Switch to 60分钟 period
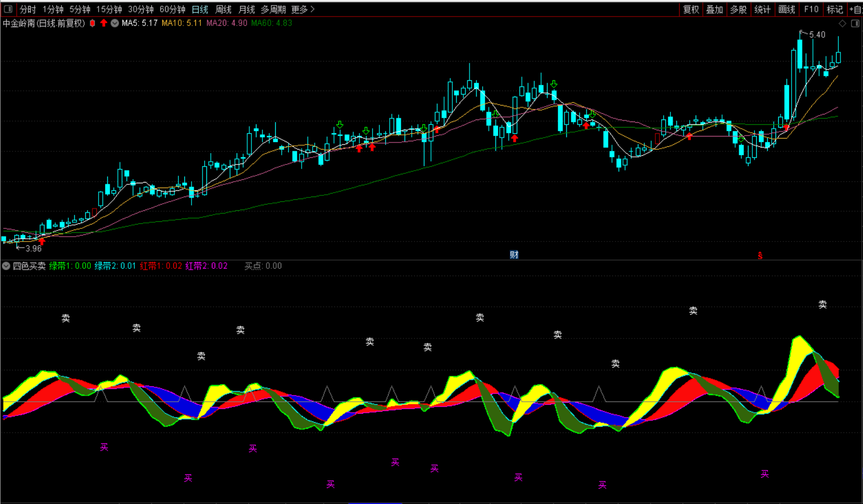This screenshot has height=504, width=863. [x=172, y=9]
